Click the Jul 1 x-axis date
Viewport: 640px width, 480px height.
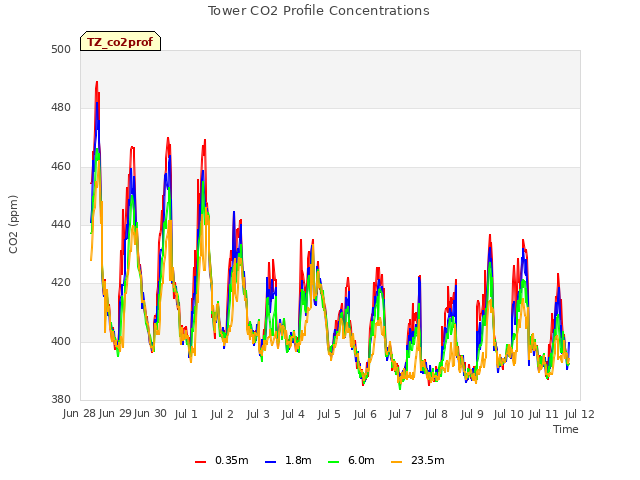coord(186,414)
